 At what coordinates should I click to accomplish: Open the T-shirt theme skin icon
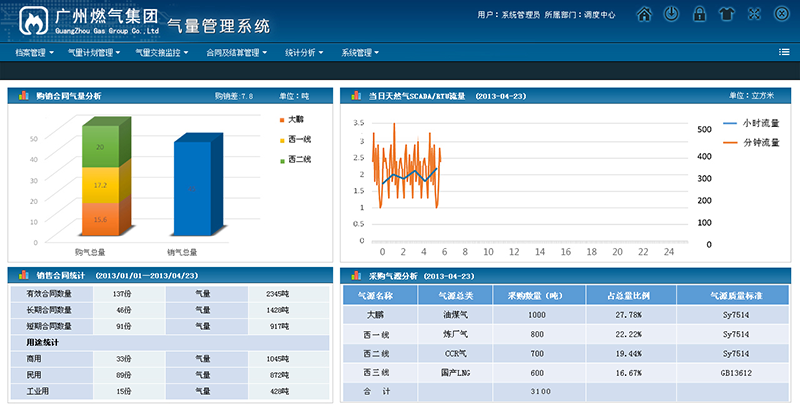(726, 15)
